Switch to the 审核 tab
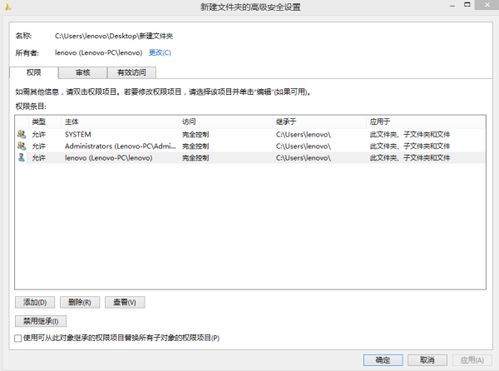This screenshot has width=499, height=371. tap(83, 72)
